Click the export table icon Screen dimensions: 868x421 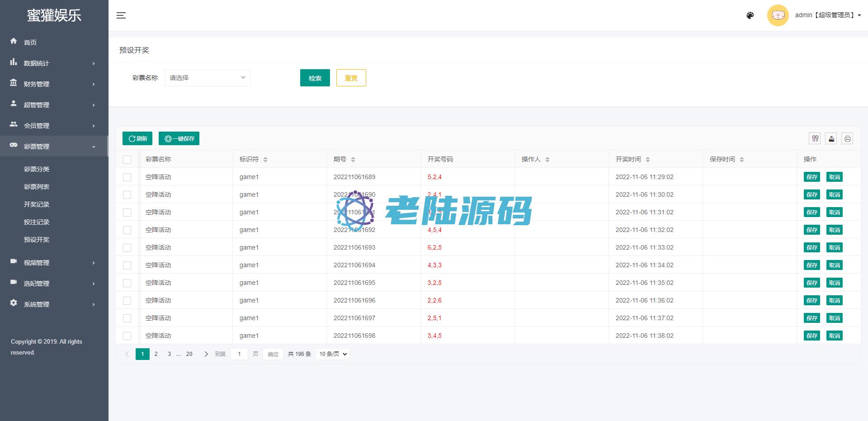coord(831,139)
